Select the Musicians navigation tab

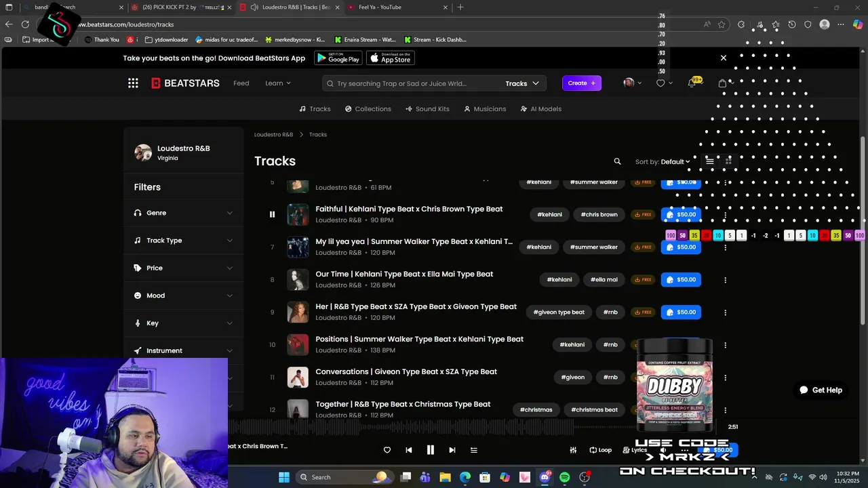click(485, 108)
